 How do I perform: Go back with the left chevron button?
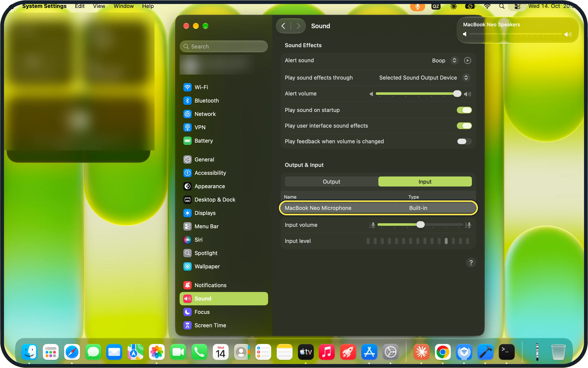(x=283, y=26)
